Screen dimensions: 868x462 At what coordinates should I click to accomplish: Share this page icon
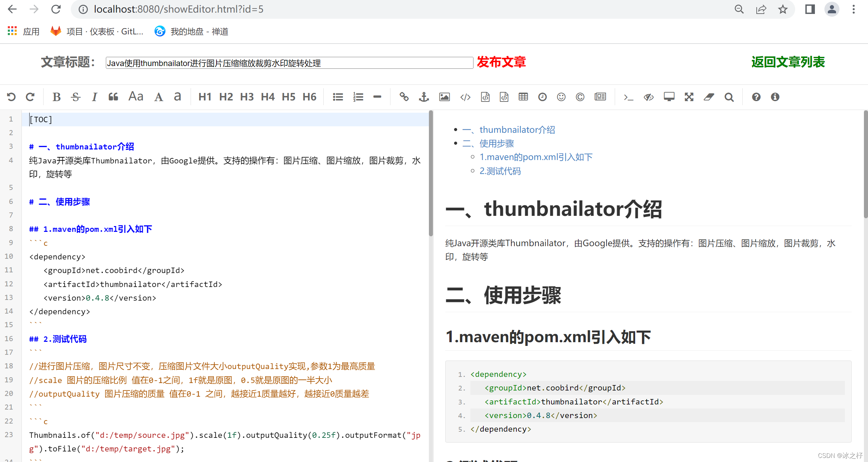(761, 9)
